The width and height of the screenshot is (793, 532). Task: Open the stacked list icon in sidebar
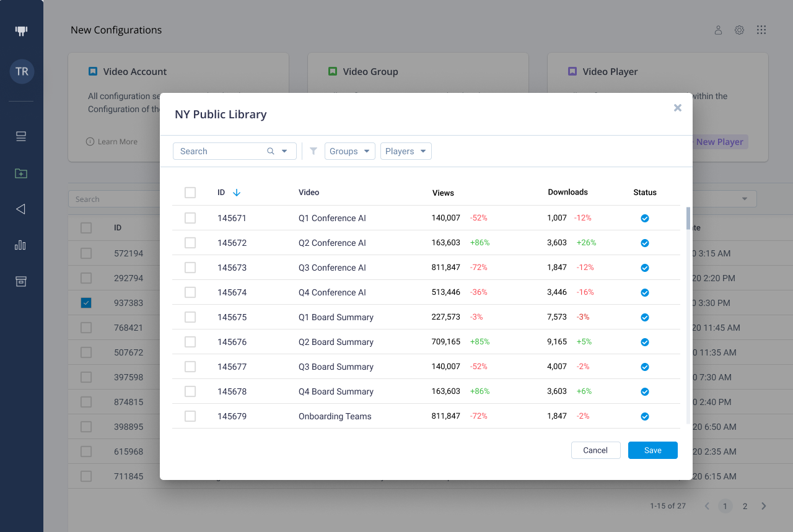(21, 136)
